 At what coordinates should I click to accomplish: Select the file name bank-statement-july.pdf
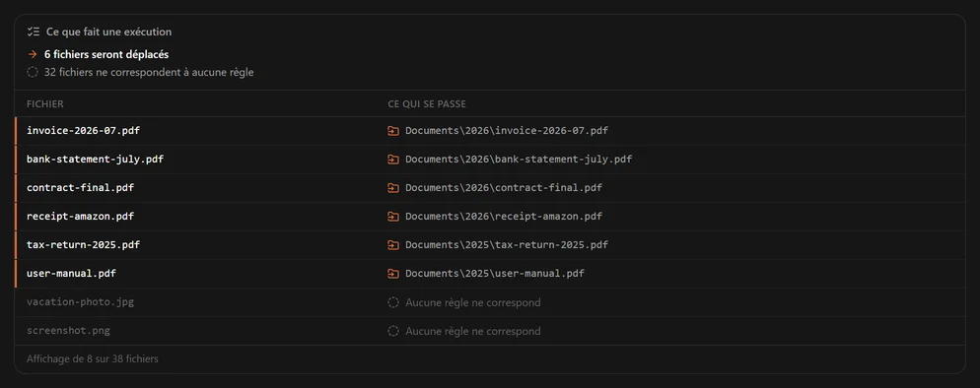95,160
